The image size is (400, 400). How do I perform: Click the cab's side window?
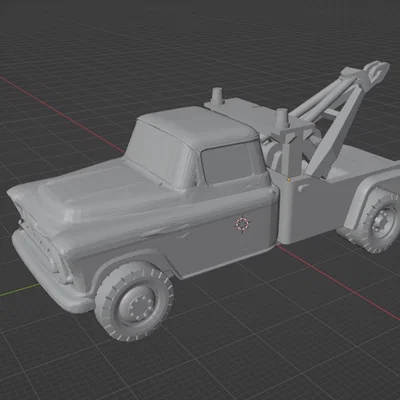pyautogui.click(x=227, y=163)
